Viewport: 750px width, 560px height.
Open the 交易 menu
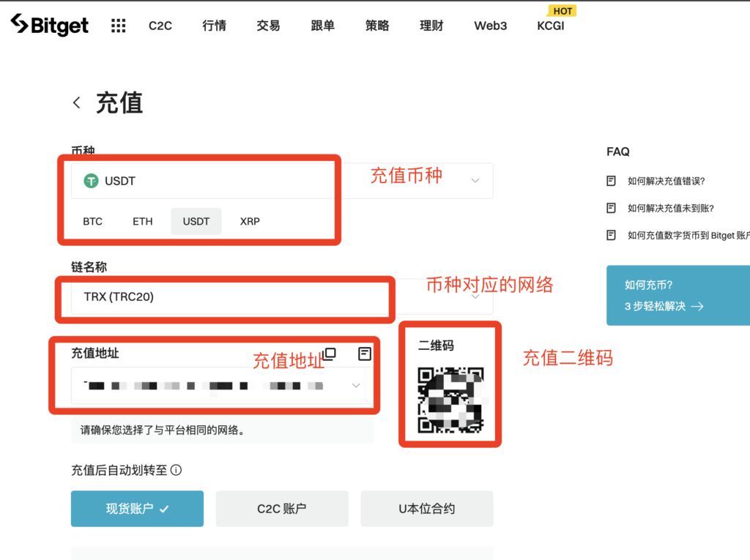[x=268, y=26]
